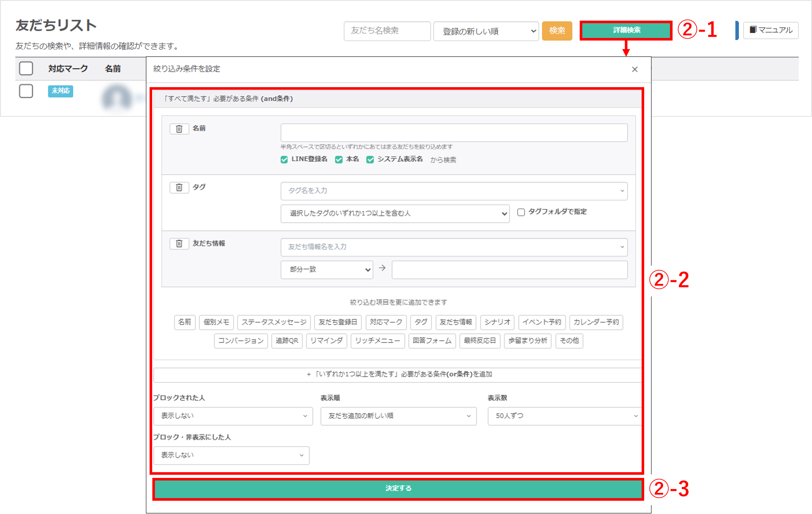
Task: Enable タグフォルダで指定 checkbox
Action: (x=521, y=212)
